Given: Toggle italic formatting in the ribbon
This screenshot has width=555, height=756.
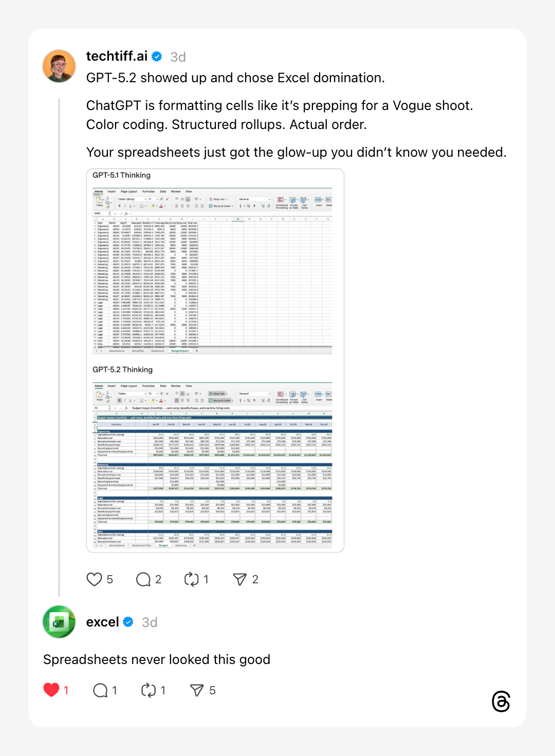Looking at the screenshot, I should (125, 400).
